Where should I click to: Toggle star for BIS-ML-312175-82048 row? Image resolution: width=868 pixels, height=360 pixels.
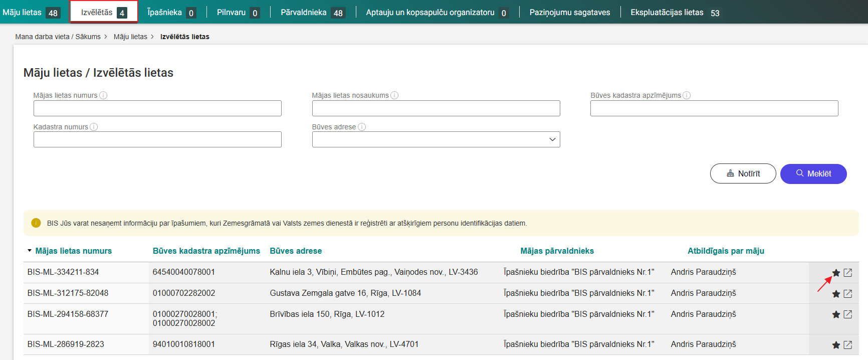(836, 294)
